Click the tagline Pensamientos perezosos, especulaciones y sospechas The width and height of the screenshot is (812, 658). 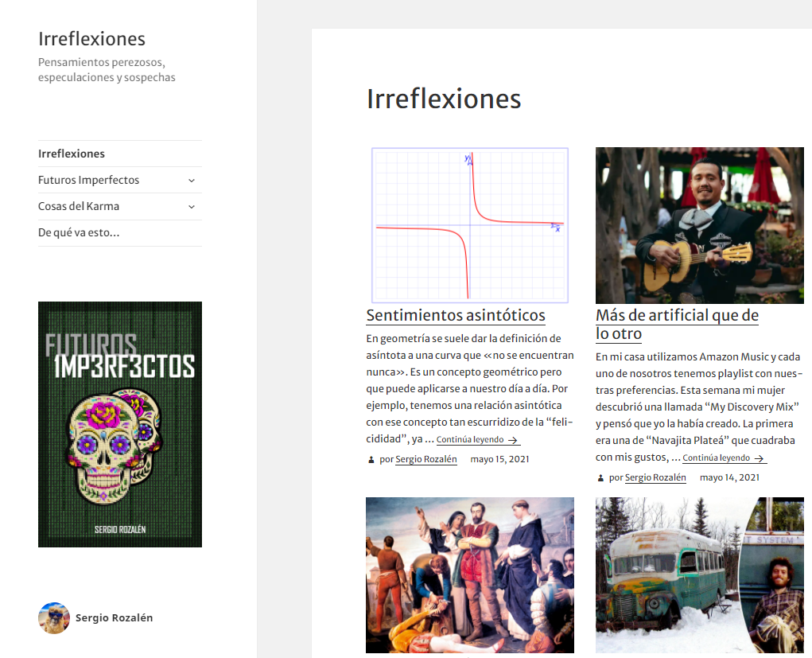107,69
